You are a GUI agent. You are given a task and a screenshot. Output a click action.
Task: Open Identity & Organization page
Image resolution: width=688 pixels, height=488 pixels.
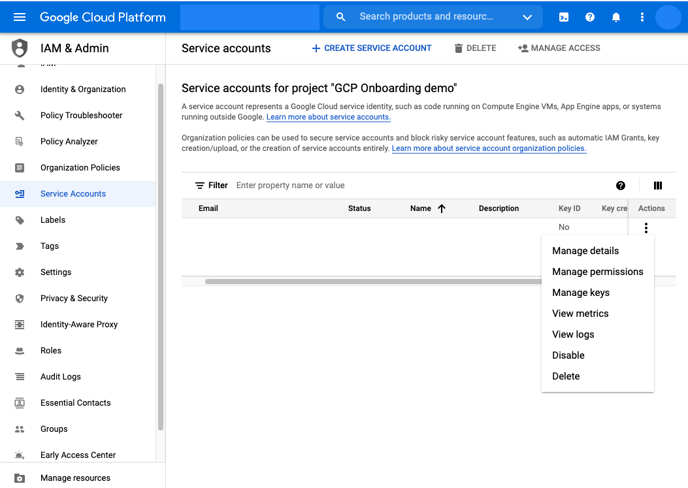pos(83,90)
